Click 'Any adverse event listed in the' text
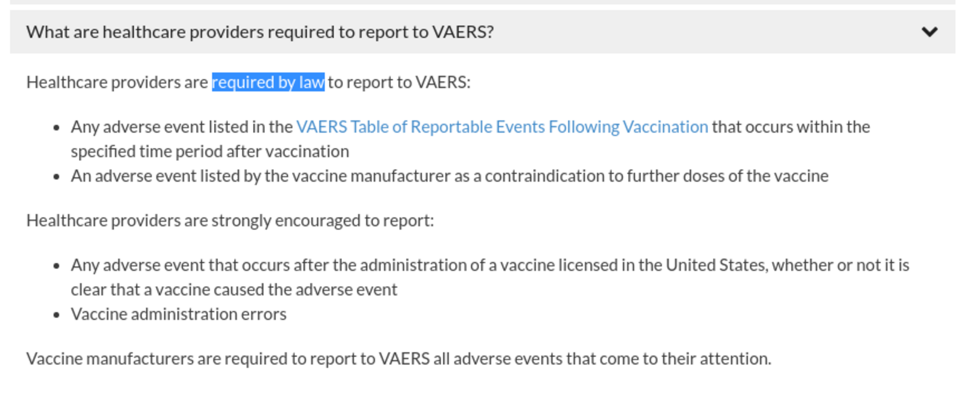Screen dimensions: 980x408 (x=182, y=127)
